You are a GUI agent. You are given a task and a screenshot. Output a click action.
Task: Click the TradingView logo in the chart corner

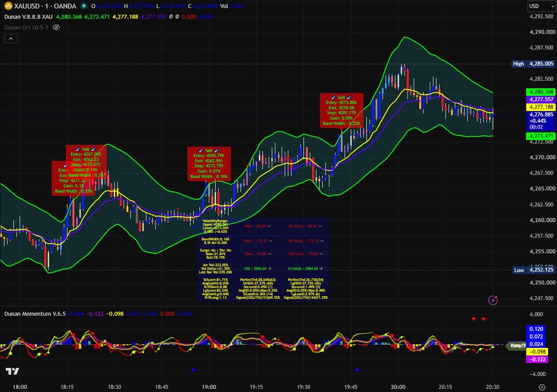13,371
